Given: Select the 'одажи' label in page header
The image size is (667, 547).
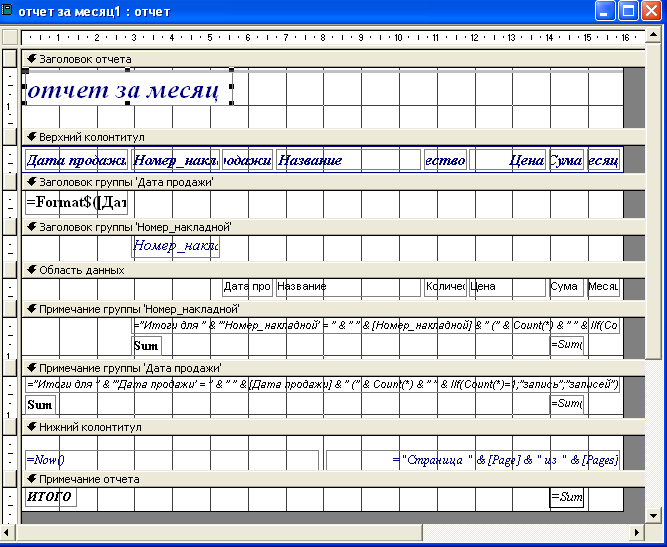Looking at the screenshot, I should pos(248,160).
